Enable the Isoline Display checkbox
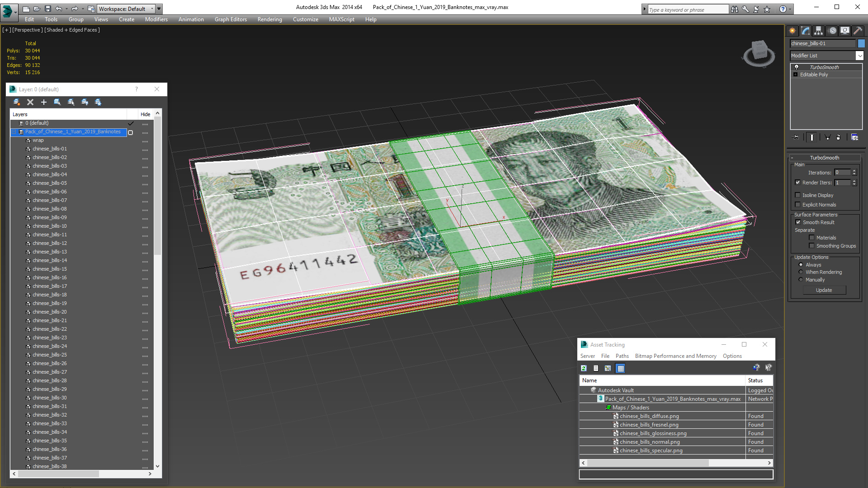The width and height of the screenshot is (868, 488). [x=798, y=195]
